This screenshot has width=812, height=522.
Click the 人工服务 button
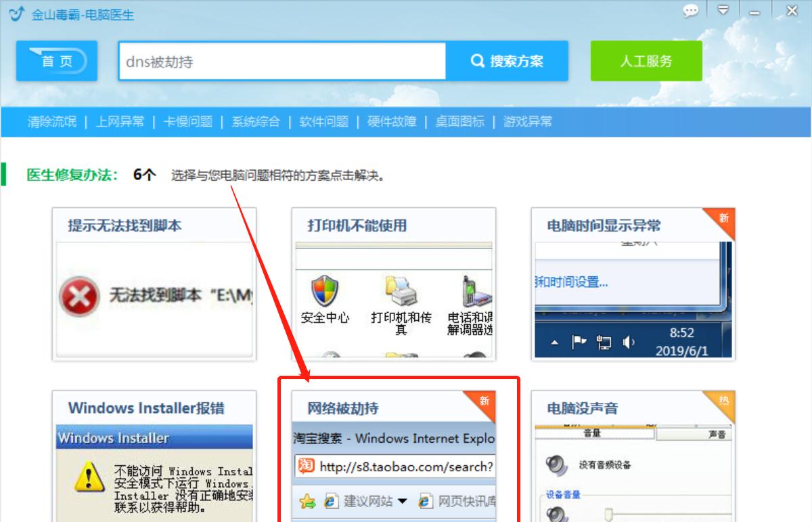coord(646,60)
